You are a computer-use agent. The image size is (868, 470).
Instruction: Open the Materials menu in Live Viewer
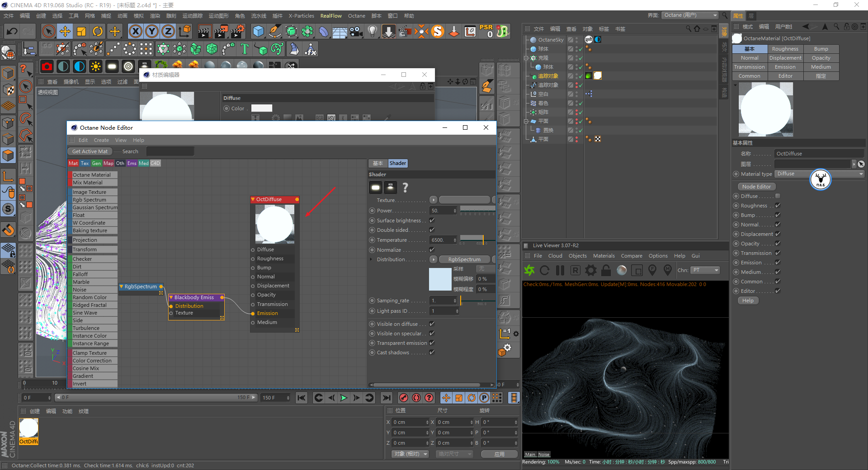604,256
